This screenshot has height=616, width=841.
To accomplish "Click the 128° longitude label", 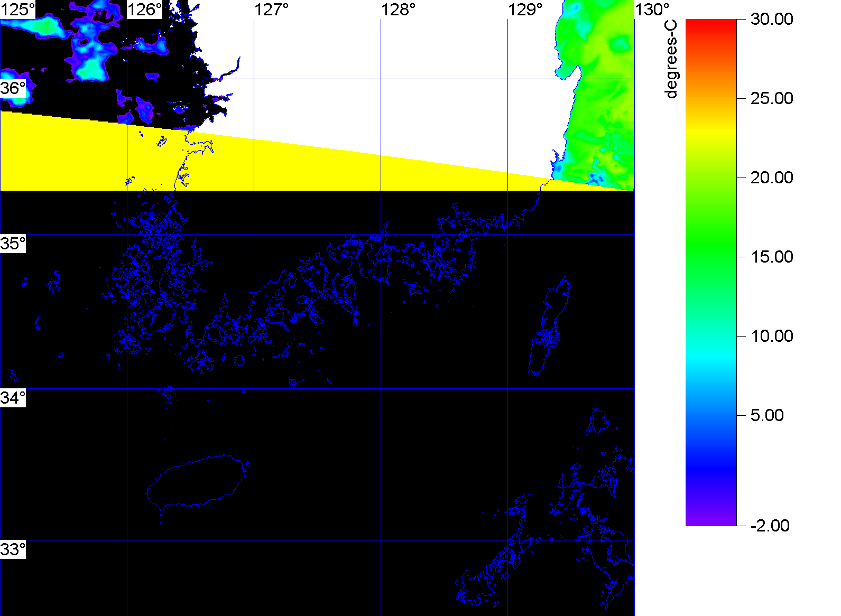I will (399, 10).
